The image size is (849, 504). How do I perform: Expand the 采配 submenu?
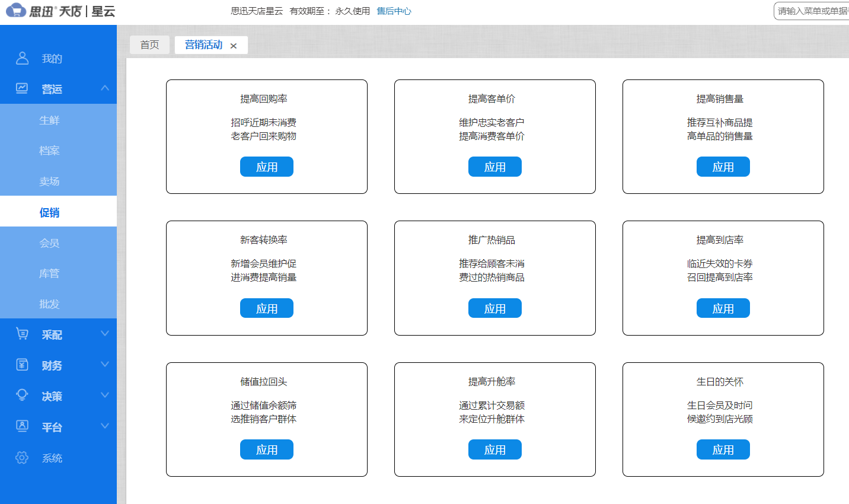tap(105, 334)
